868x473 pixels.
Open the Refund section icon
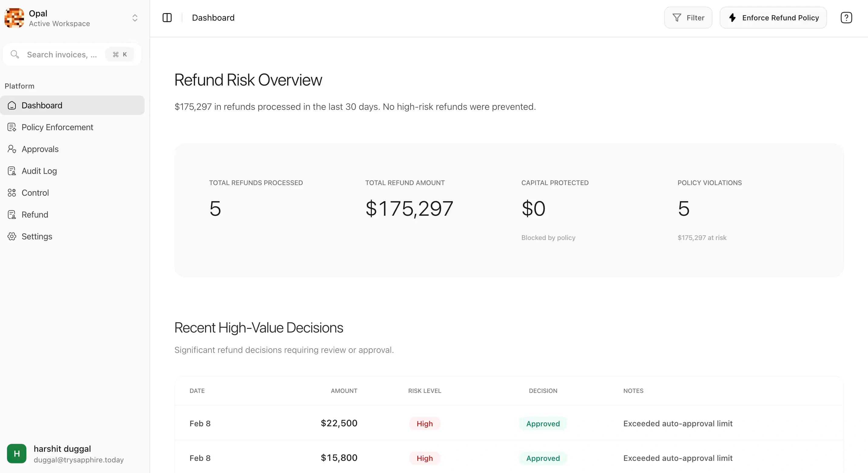click(12, 215)
